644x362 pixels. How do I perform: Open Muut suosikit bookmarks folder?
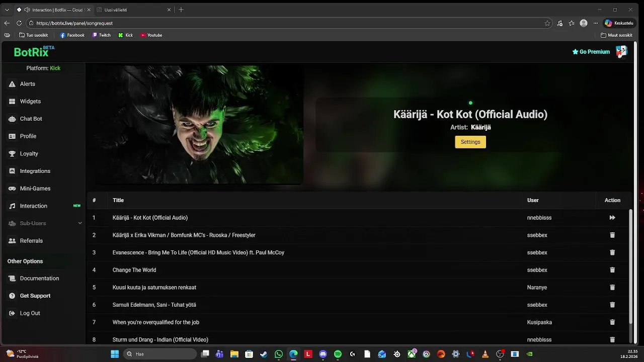pos(616,35)
